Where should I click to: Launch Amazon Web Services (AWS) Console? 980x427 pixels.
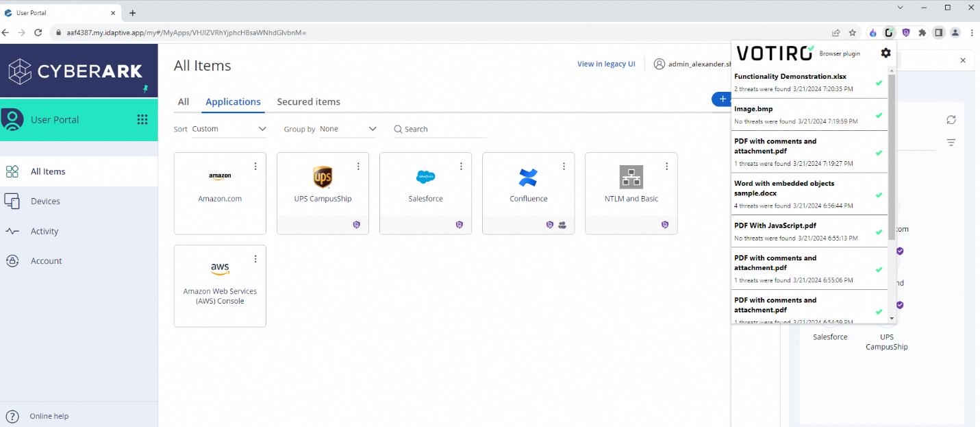(220, 286)
